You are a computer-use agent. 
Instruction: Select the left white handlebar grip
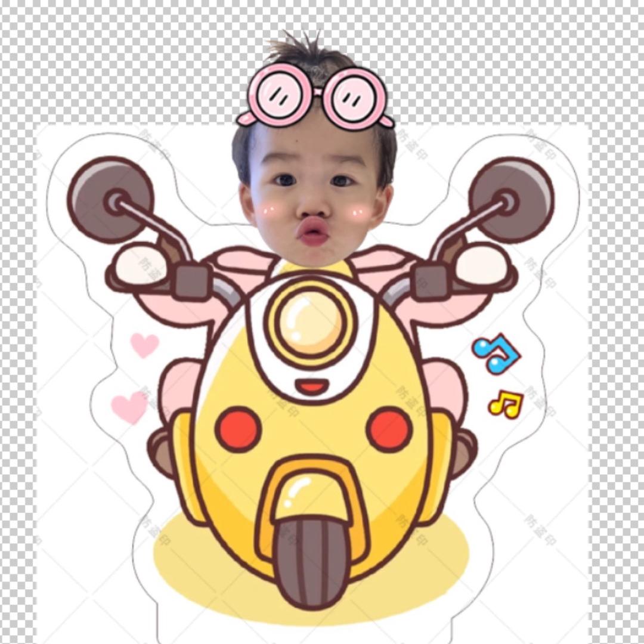[x=141, y=266]
